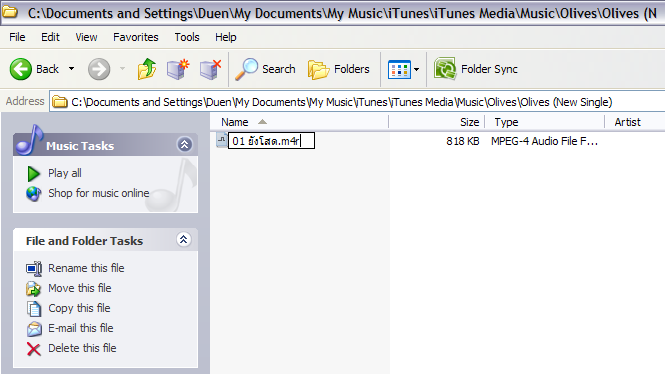Click the Copy this file icon
This screenshot has width=665, height=374.
34,309
